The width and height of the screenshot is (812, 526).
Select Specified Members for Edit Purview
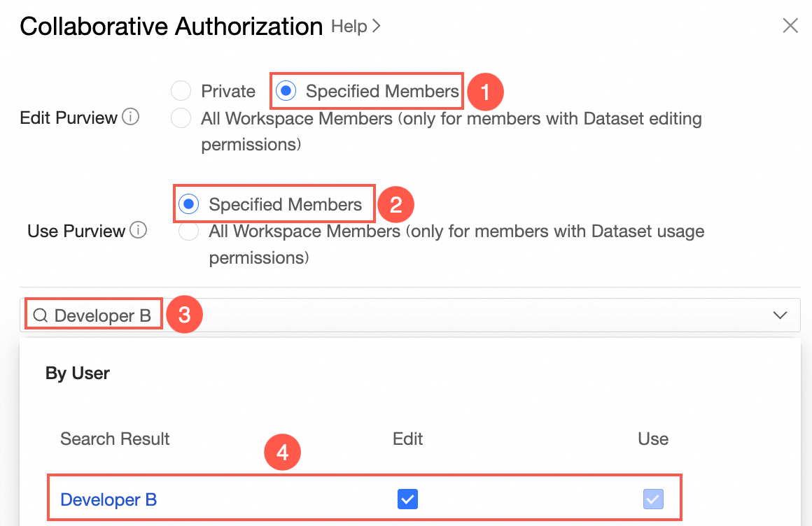[x=286, y=91]
